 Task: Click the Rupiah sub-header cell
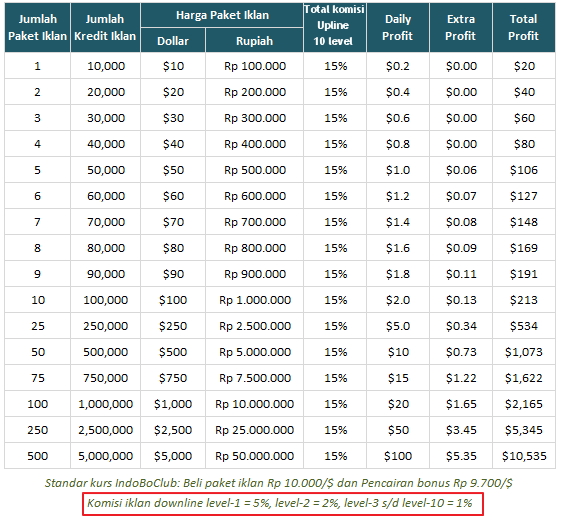pyautogui.click(x=254, y=40)
